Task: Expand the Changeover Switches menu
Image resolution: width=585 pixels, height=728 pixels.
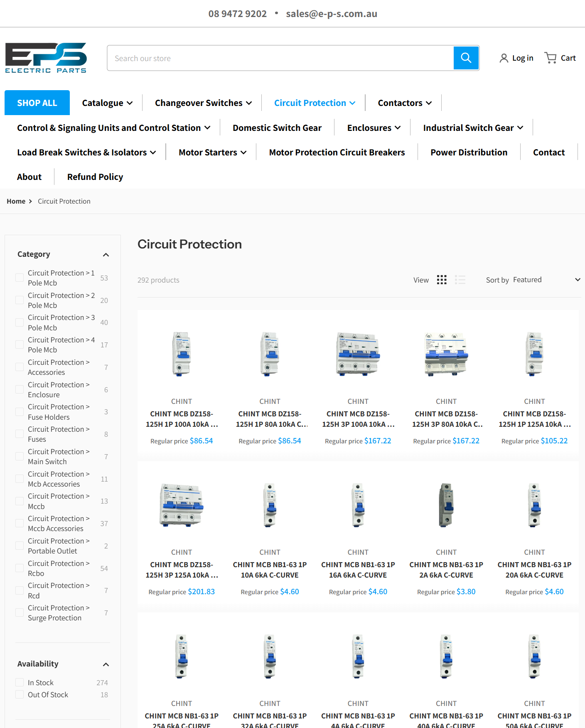Action: pos(203,103)
